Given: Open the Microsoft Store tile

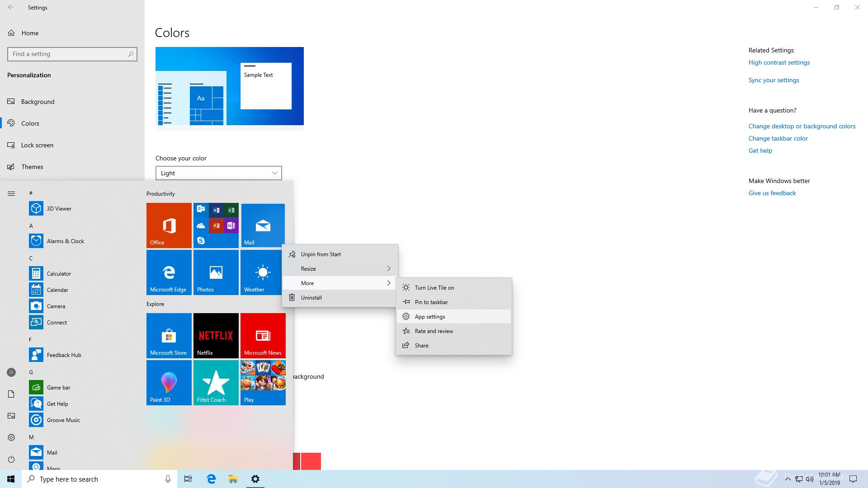Looking at the screenshot, I should [169, 336].
